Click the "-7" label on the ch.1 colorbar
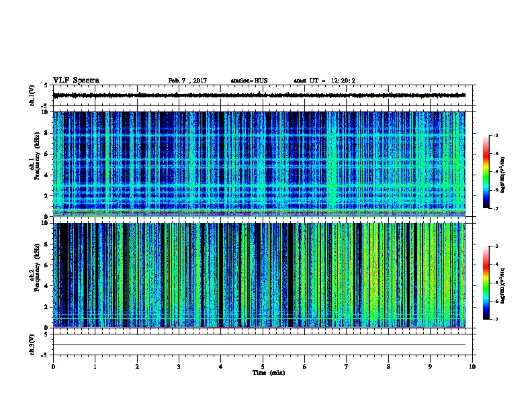The width and height of the screenshot is (532, 411). coord(496,209)
